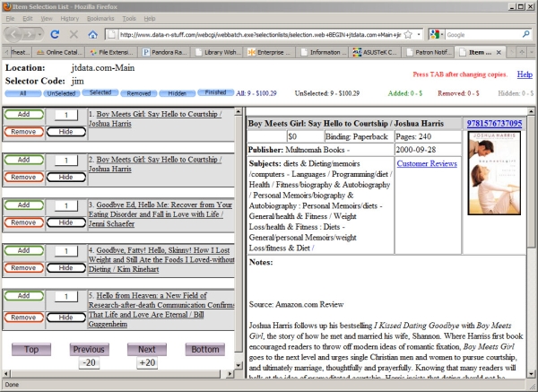
Task: Open the History menu
Action: point(70,19)
